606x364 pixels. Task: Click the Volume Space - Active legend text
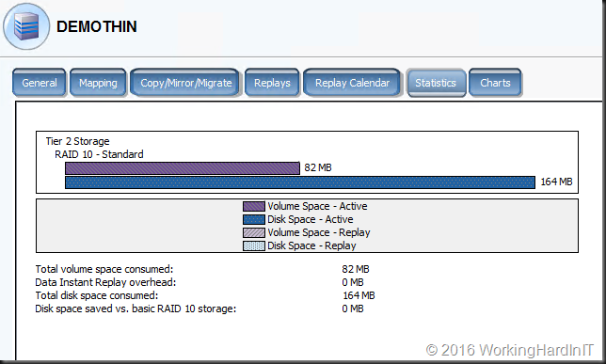tap(317, 206)
